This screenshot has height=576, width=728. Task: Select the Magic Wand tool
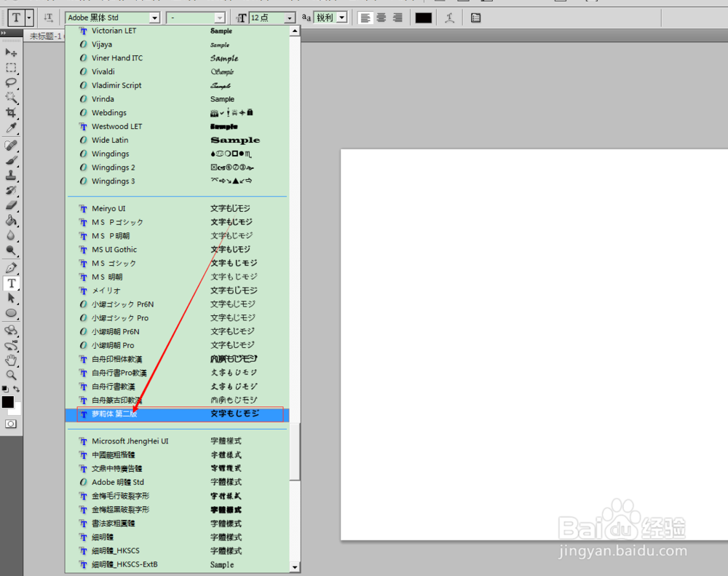(11, 98)
